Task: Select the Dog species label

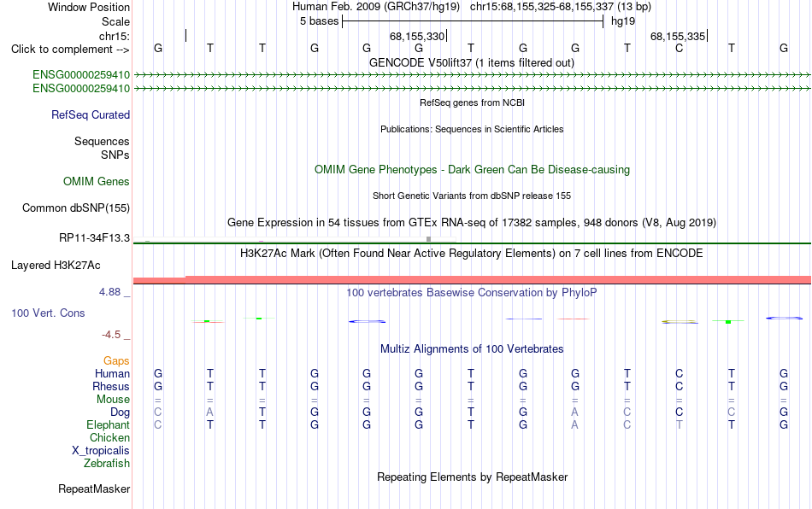Action: point(121,412)
